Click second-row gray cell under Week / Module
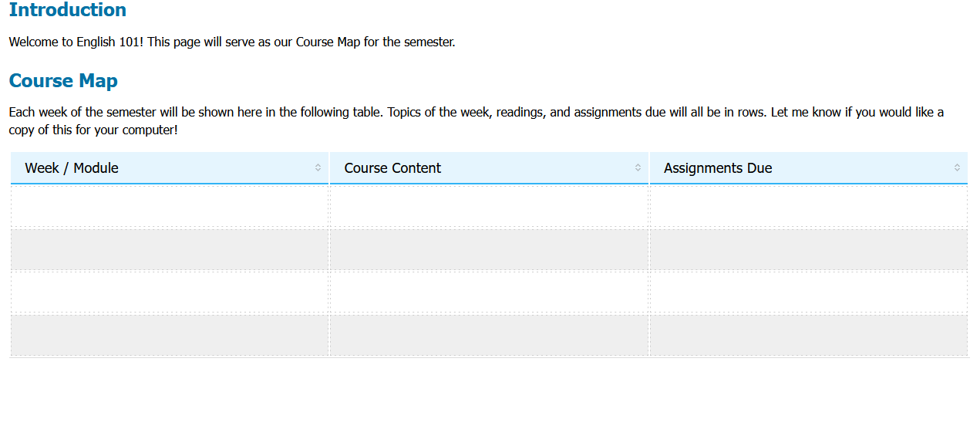The image size is (980, 436). pyautogui.click(x=170, y=249)
